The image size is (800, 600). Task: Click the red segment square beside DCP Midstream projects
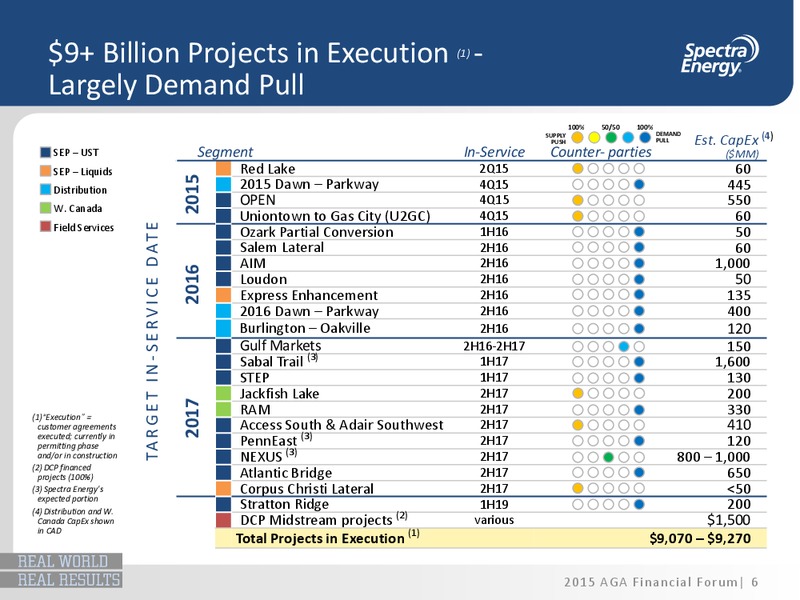[223, 520]
